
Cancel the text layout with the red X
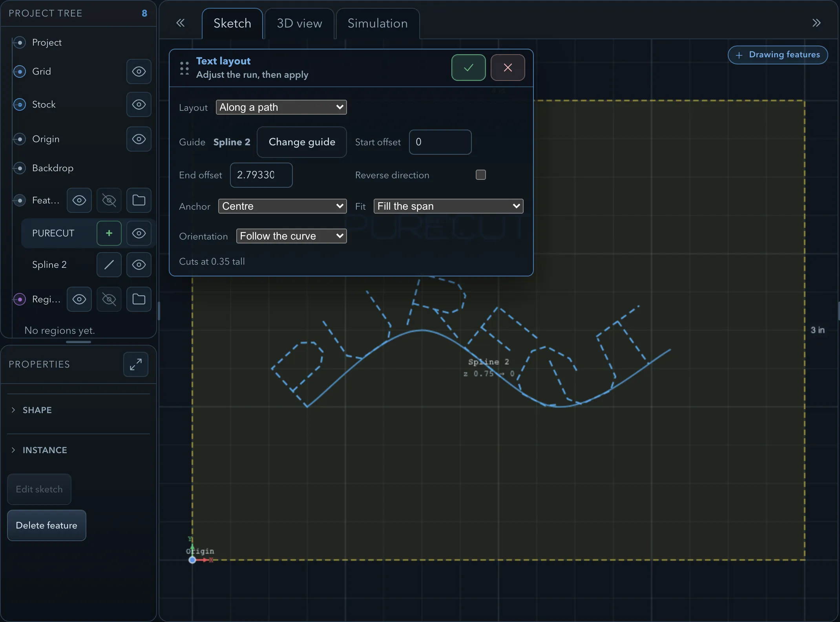pyautogui.click(x=508, y=68)
